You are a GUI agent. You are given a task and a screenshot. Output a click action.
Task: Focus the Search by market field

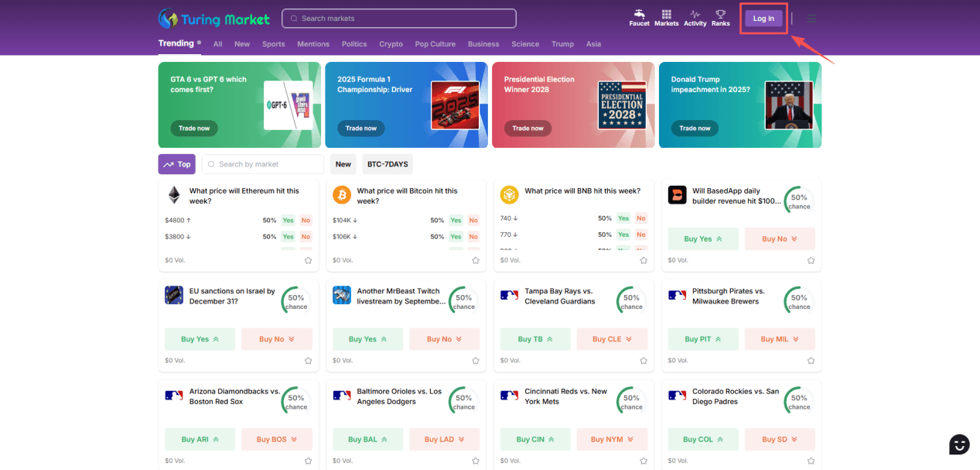click(x=263, y=164)
